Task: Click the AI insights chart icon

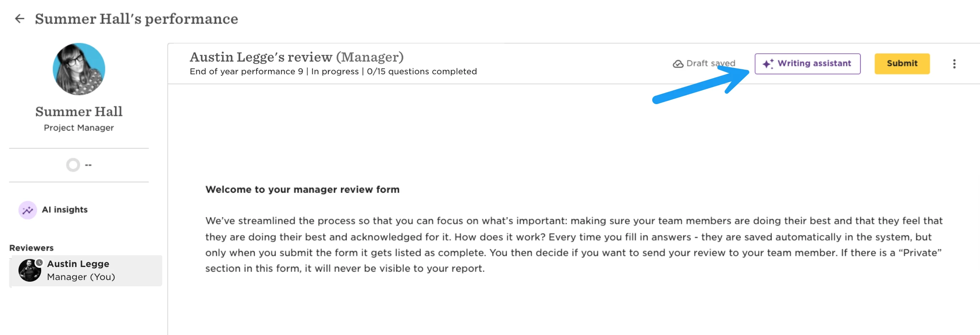Action: (28, 210)
